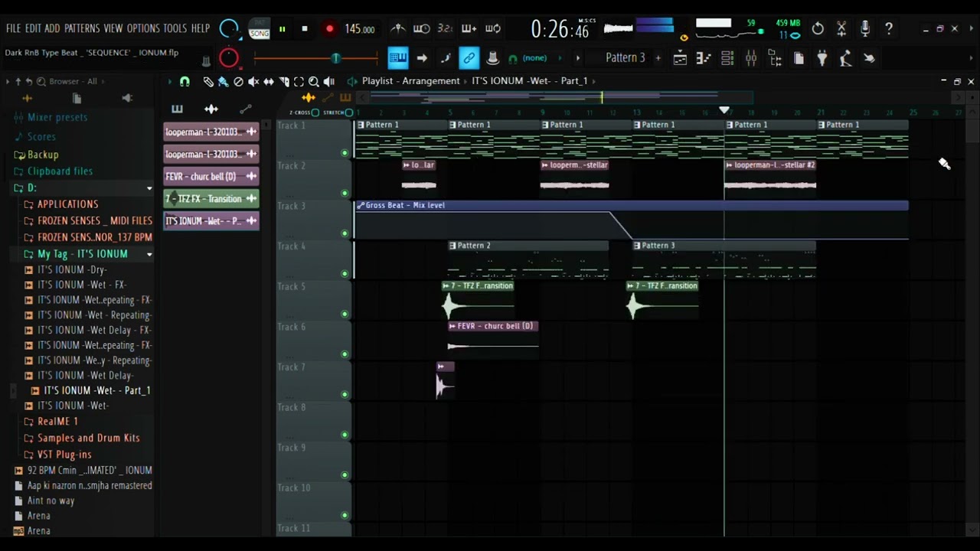Open the tempo tapper icon
Image resolution: width=980 pixels, height=551 pixels.
846,58
